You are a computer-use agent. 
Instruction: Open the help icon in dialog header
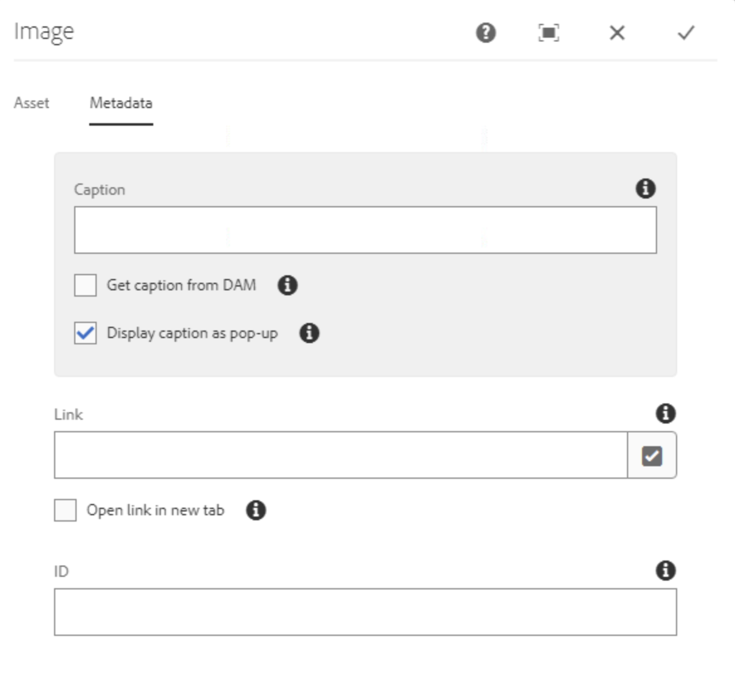[486, 33]
